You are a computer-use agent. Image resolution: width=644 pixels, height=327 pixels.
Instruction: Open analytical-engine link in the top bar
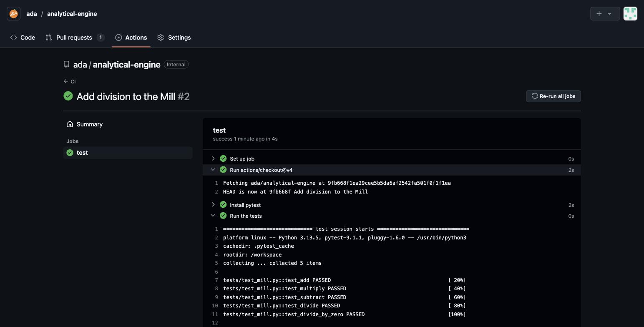(x=72, y=14)
